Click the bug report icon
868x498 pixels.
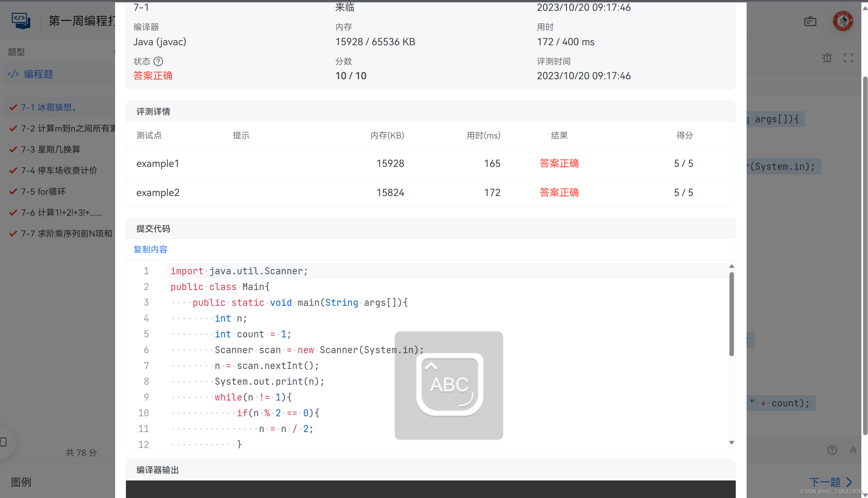coord(827,58)
